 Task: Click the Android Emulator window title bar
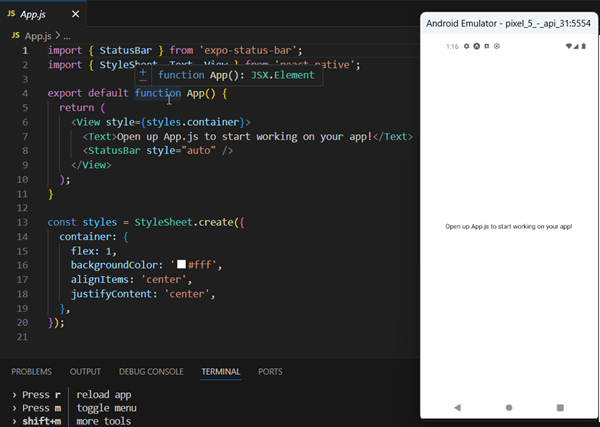[509, 23]
